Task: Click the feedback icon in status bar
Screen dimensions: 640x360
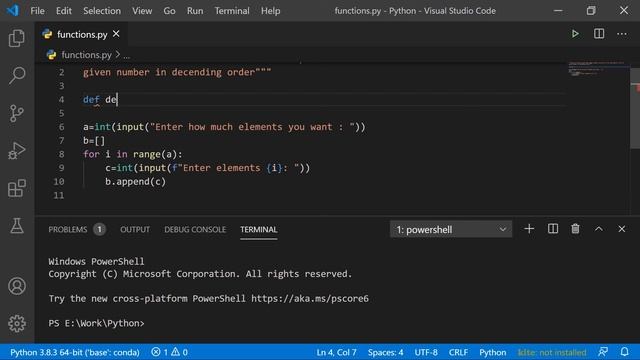Action: pos(603,352)
